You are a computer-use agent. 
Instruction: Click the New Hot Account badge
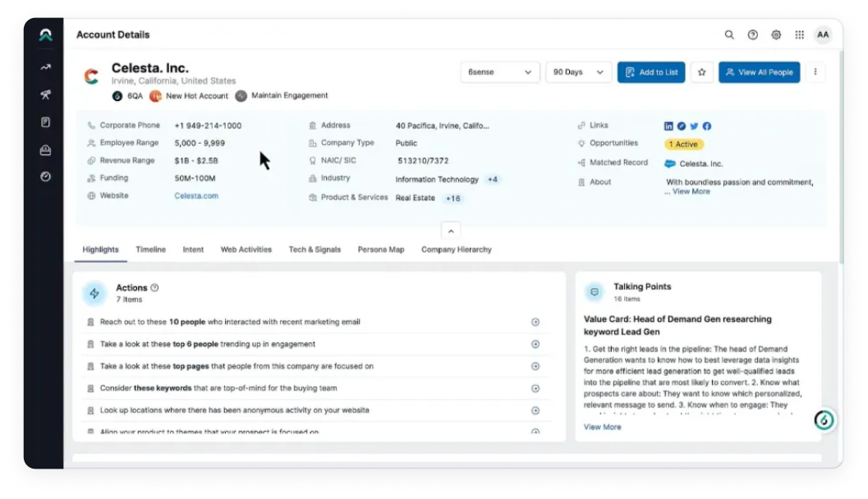pos(189,96)
